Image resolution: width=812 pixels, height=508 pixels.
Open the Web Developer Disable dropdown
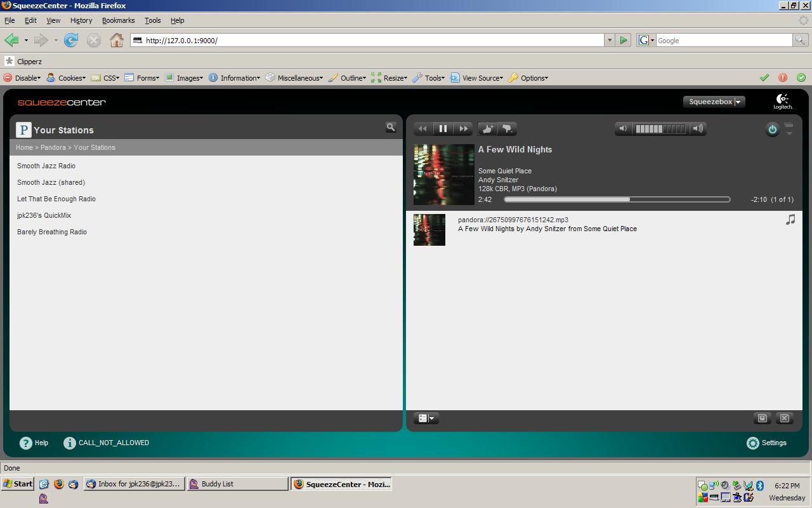(22, 78)
